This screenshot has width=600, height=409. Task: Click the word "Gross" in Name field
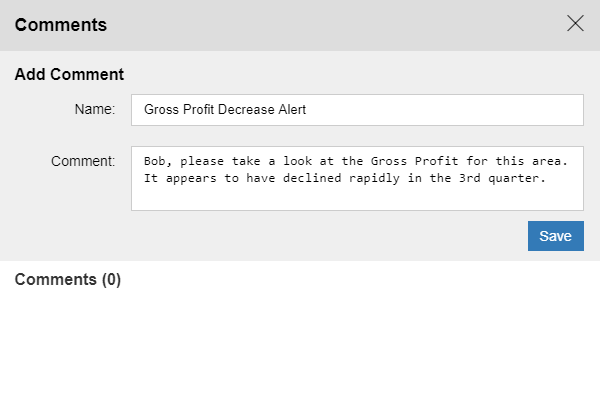(x=162, y=110)
